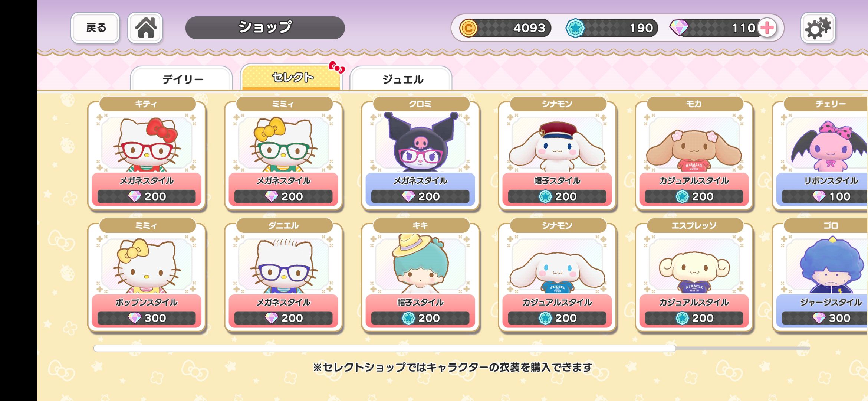868x401 pixels.
Task: Tap the blue star token icon
Action: coord(575,28)
